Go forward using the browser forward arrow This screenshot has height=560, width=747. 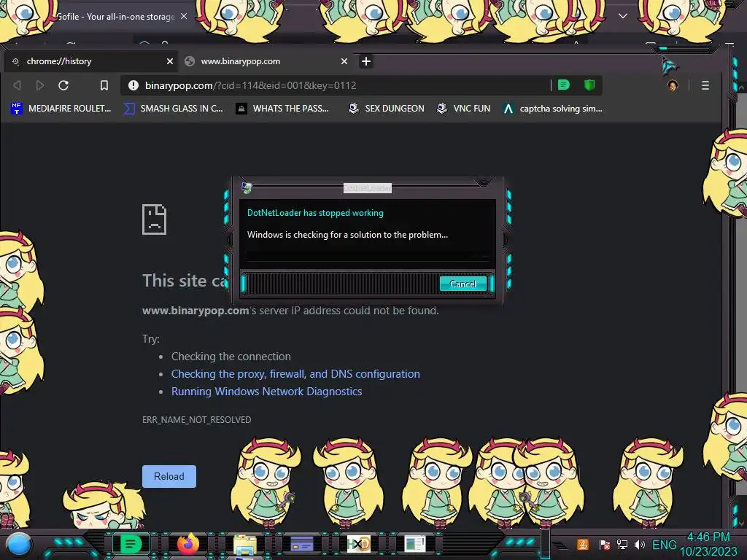point(40,85)
